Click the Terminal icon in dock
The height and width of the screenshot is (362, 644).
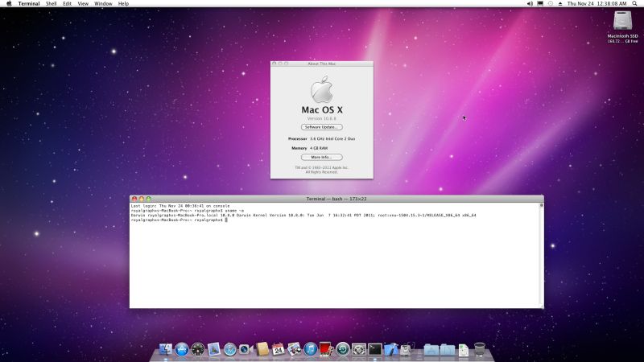[374, 349]
